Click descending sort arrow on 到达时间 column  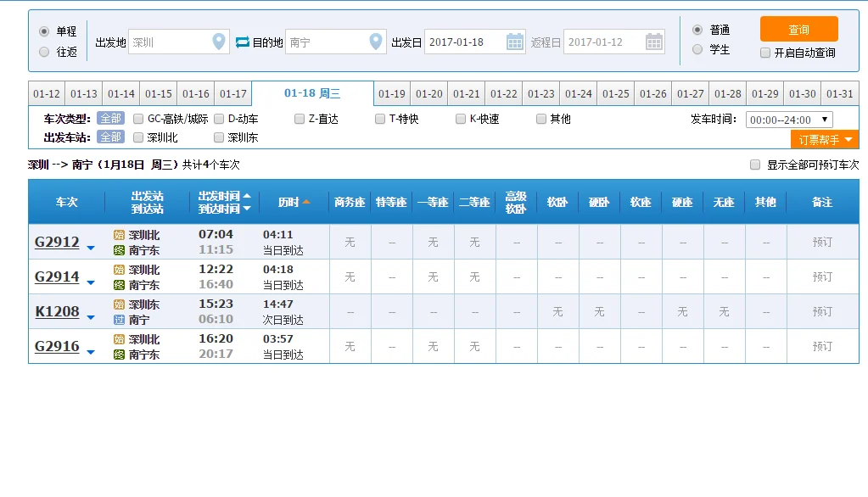click(x=246, y=209)
